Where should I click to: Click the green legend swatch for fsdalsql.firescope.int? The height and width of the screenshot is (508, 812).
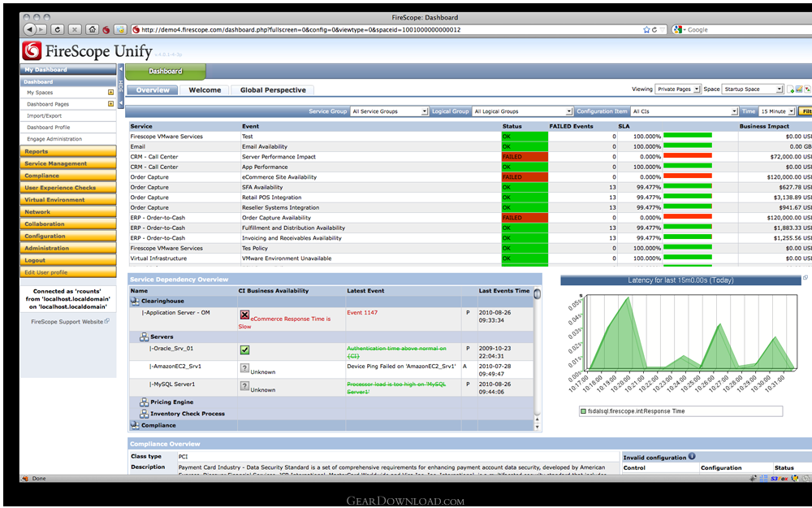584,411
